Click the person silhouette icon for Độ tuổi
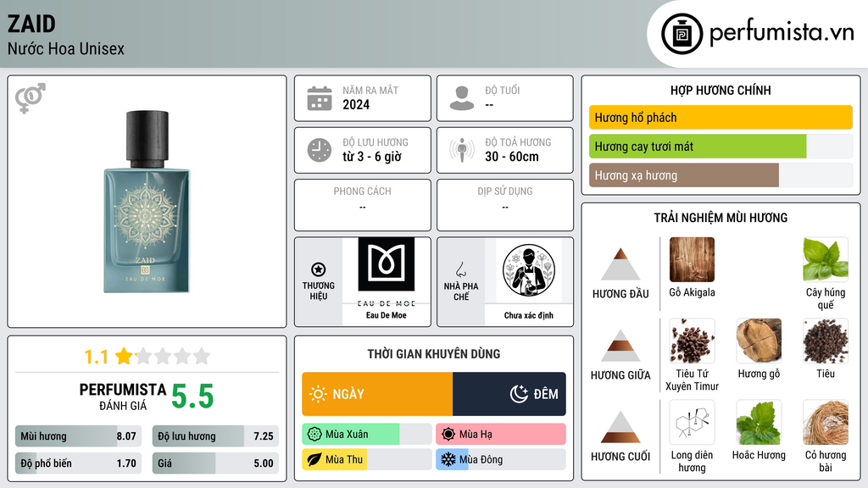The image size is (868, 488). [x=462, y=98]
